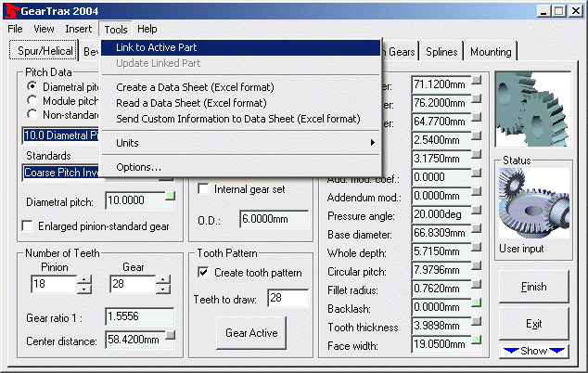Edit the Gear teeth count field
Image resolution: width=588 pixels, height=373 pixels.
pyautogui.click(x=133, y=284)
